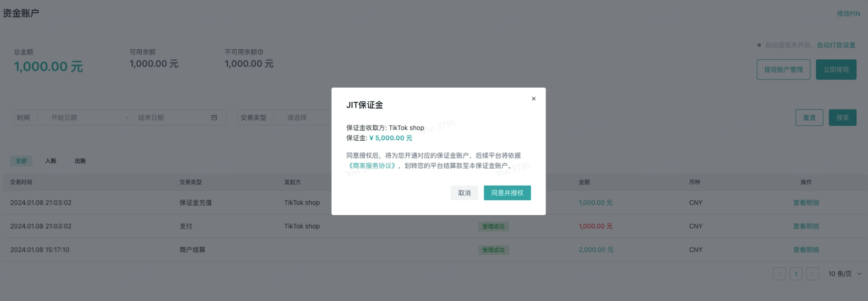Click the ¥ 5,000.00 元 deposit amount
This screenshot has height=301, width=868.
tap(391, 138)
